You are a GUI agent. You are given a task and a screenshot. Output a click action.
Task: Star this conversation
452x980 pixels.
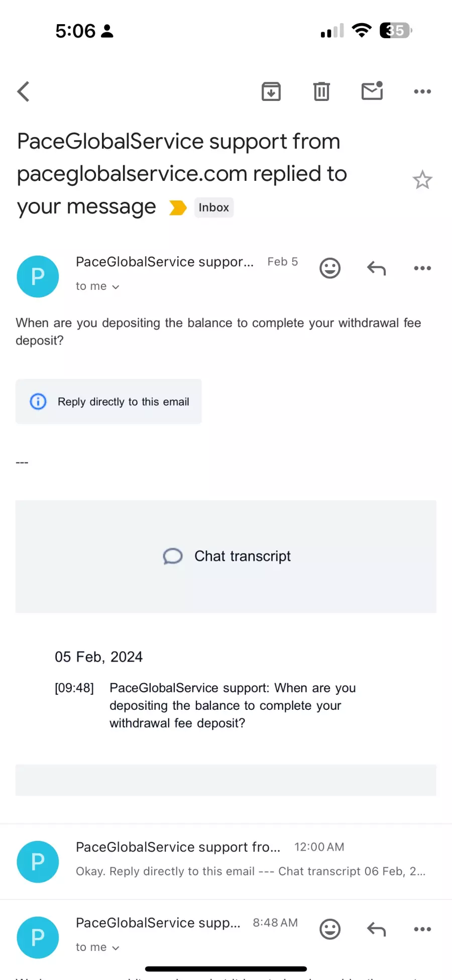point(422,180)
